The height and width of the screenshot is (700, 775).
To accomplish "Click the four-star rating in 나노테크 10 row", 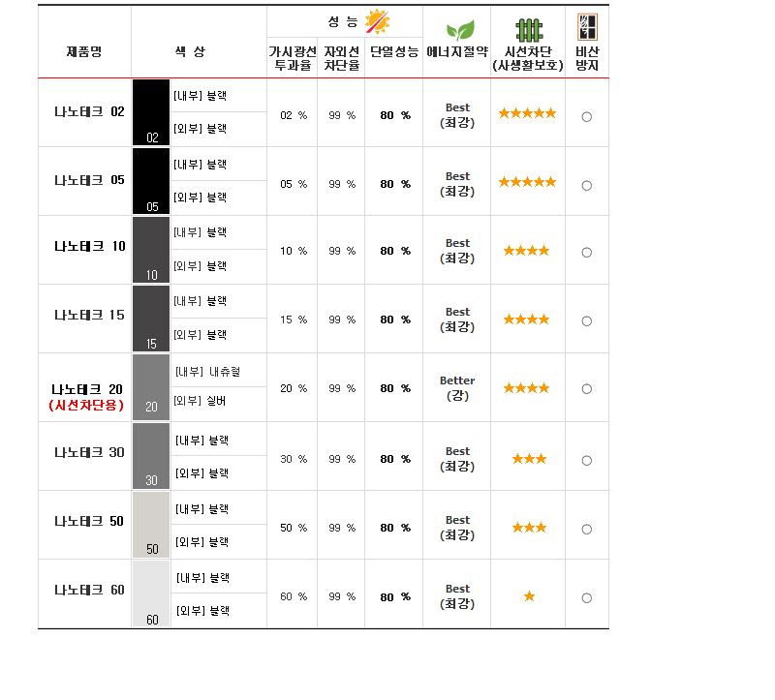I will [x=526, y=251].
